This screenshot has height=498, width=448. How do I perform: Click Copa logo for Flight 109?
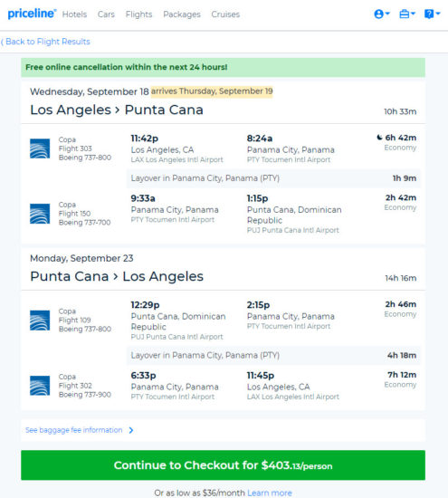tap(40, 321)
